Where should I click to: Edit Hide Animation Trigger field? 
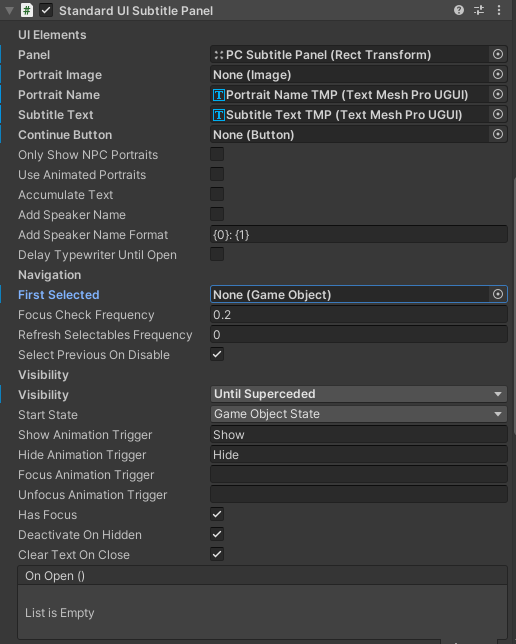[359, 455]
